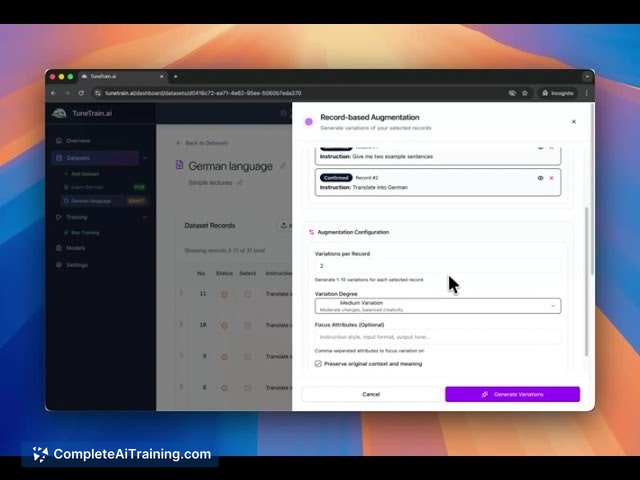The width and height of the screenshot is (640, 480).
Task: Cancel the augmentation dialog
Action: (x=371, y=394)
